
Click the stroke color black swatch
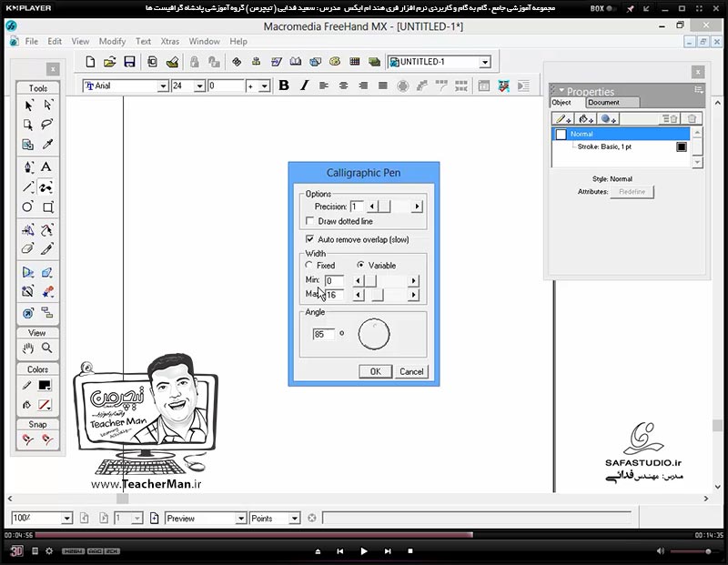click(45, 385)
